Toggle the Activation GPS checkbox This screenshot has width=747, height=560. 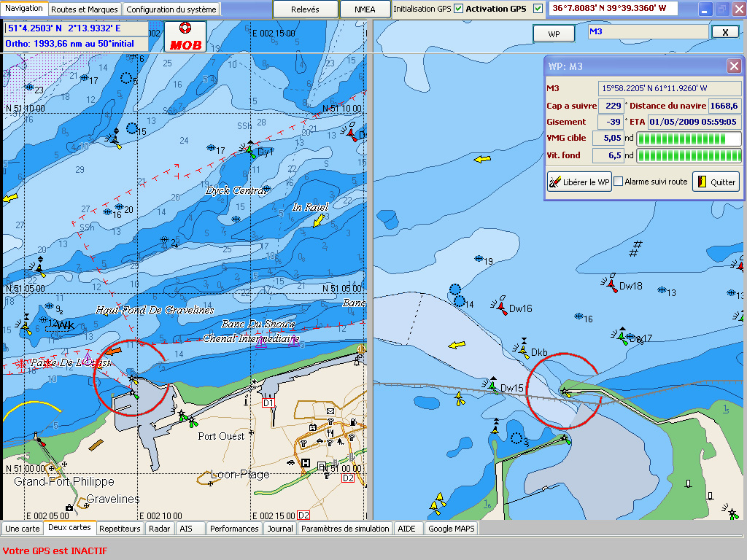pyautogui.click(x=538, y=9)
